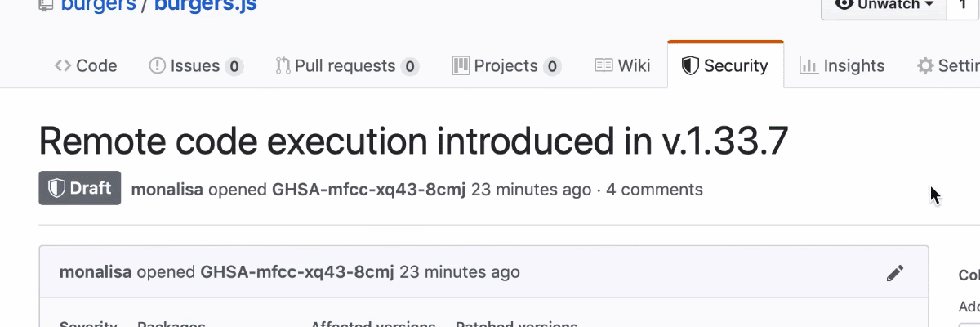Click the monalisa author link below title
The image size is (980, 327).
click(x=167, y=190)
